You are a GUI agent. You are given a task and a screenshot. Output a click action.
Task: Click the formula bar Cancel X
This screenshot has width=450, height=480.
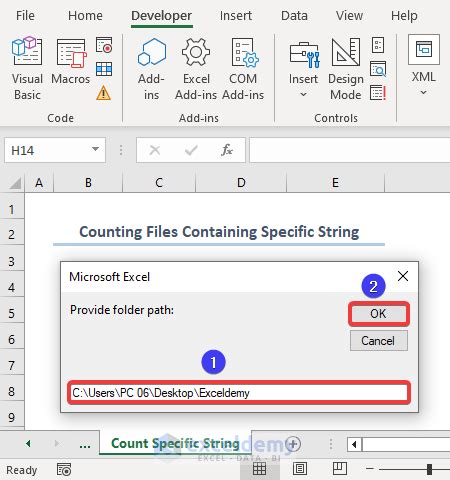coord(155,150)
